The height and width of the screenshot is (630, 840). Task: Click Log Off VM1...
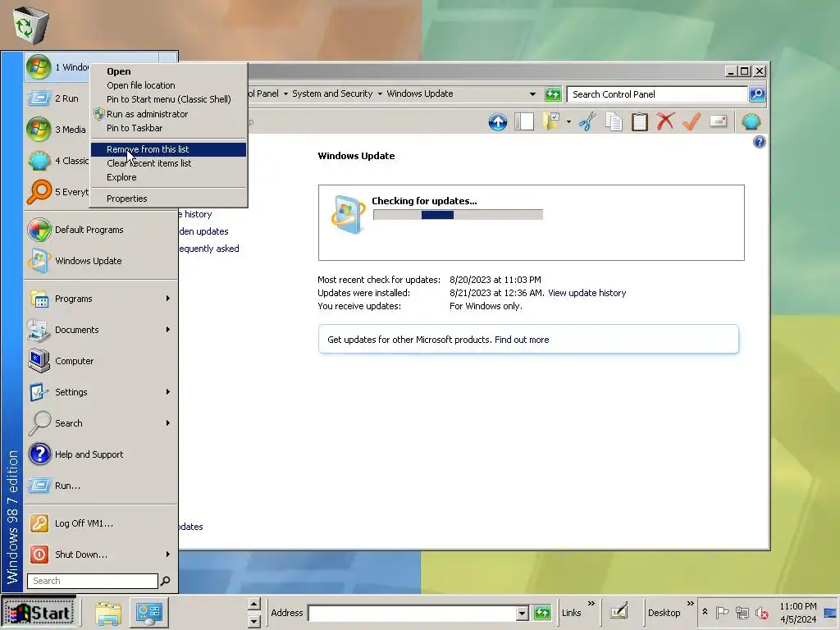pos(101,523)
